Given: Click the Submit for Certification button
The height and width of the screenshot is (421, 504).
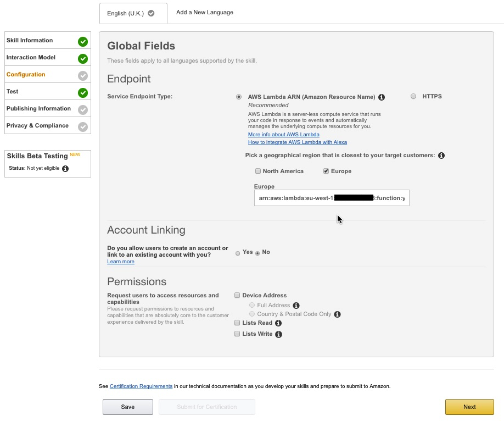Looking at the screenshot, I should tap(206, 407).
